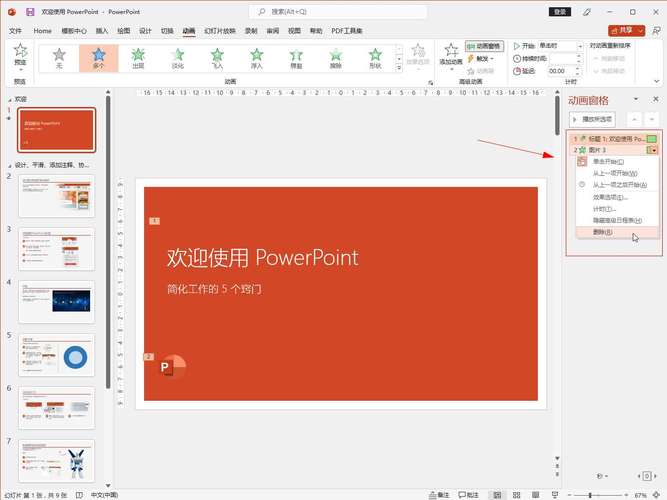Click the Delay (延迟) 00.00 field
The height and width of the screenshot is (500, 667).
point(564,71)
